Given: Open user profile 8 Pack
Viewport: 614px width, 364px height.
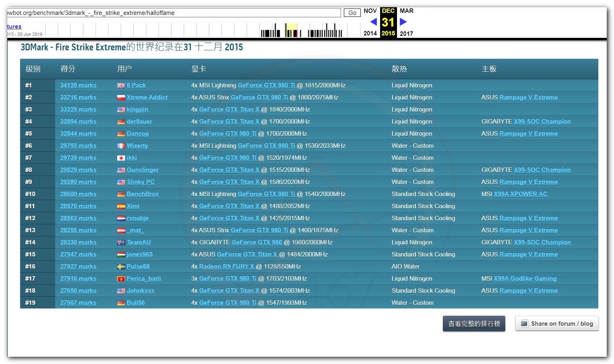Looking at the screenshot, I should 136,85.
